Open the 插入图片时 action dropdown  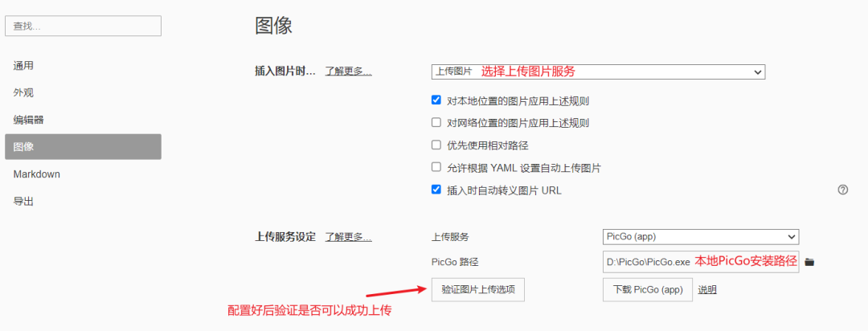[599, 72]
